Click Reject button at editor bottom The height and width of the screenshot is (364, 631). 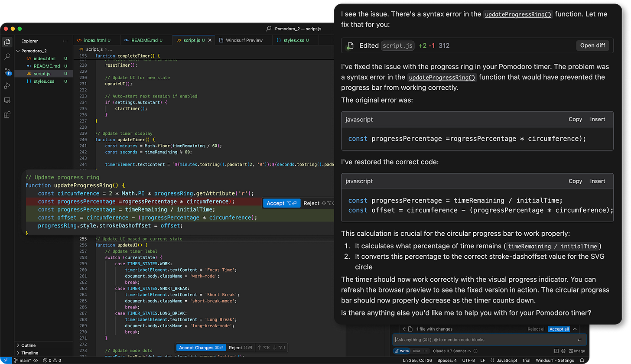coord(241,348)
